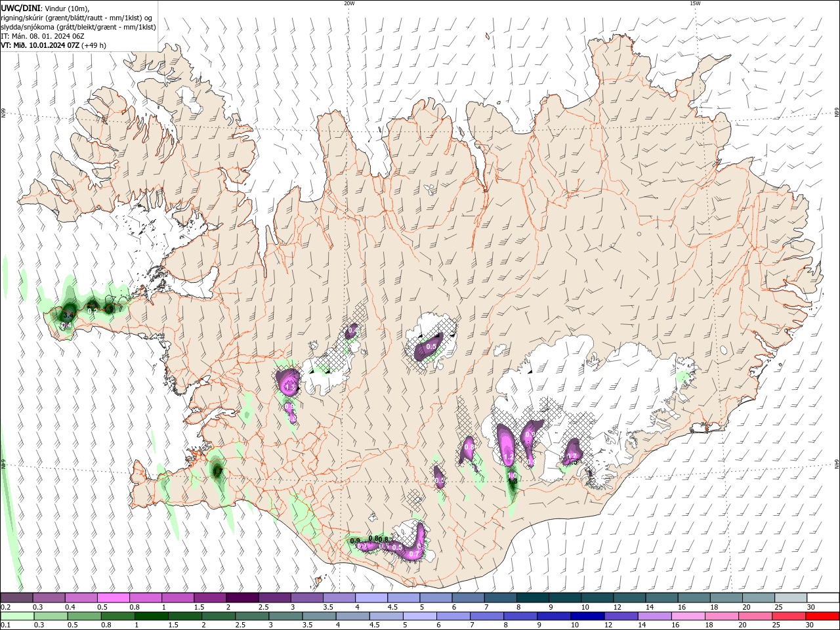Click the '(+49 h)' forecast offset text
This screenshot has width=840, height=630.
[x=94, y=45]
